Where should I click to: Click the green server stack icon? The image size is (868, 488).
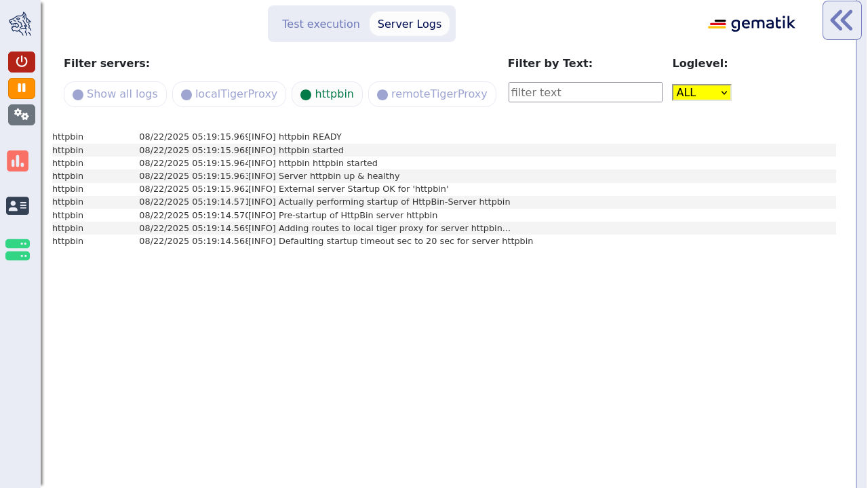18,249
